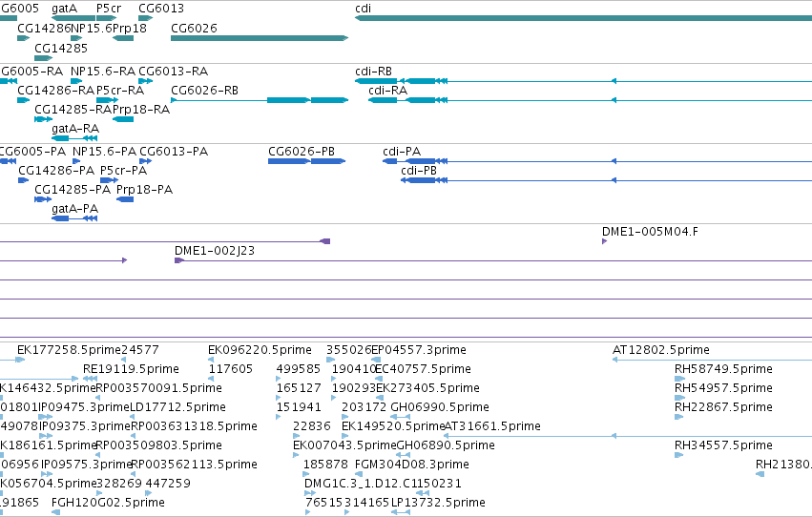Click EST feature 151941

(x=279, y=417)
